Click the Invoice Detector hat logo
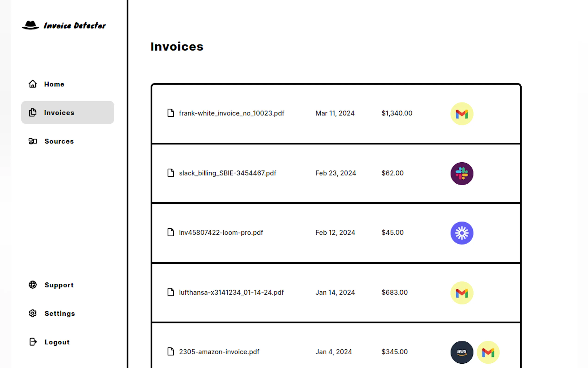 click(31, 25)
